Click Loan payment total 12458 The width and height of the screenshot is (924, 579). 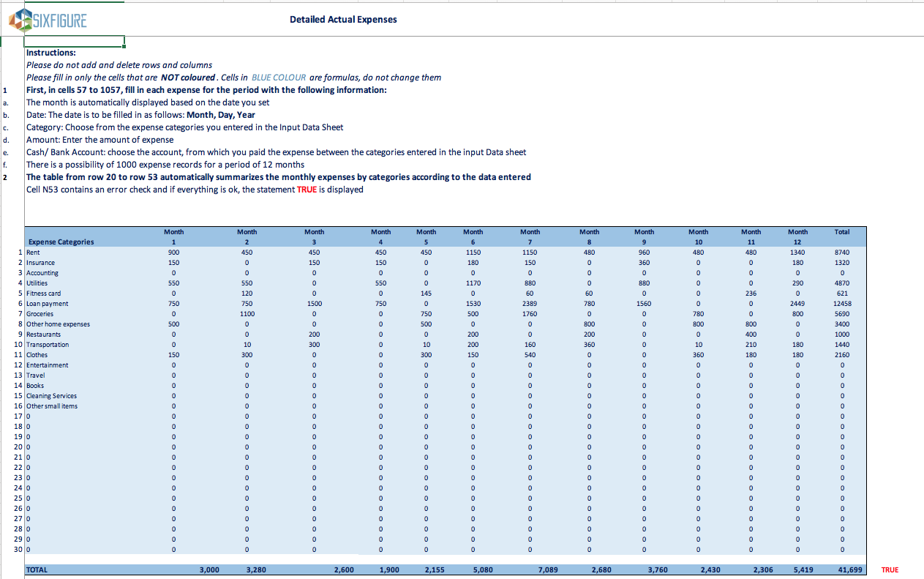pos(842,304)
